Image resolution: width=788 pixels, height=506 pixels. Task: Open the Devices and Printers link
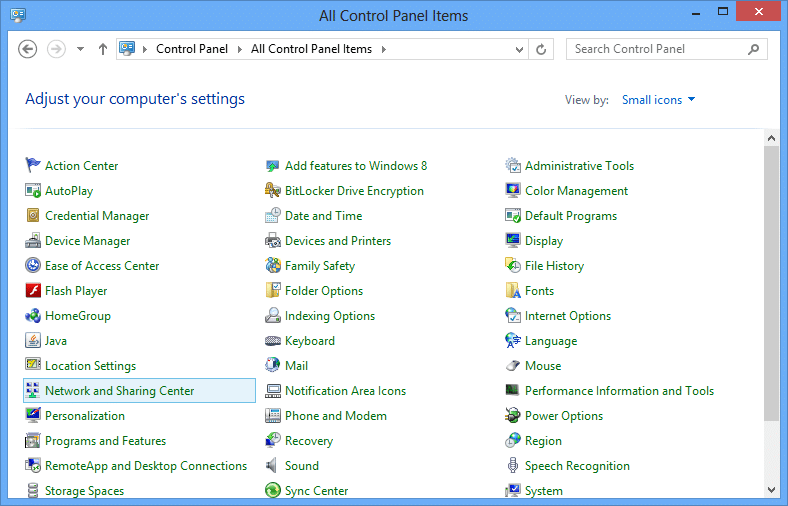338,241
